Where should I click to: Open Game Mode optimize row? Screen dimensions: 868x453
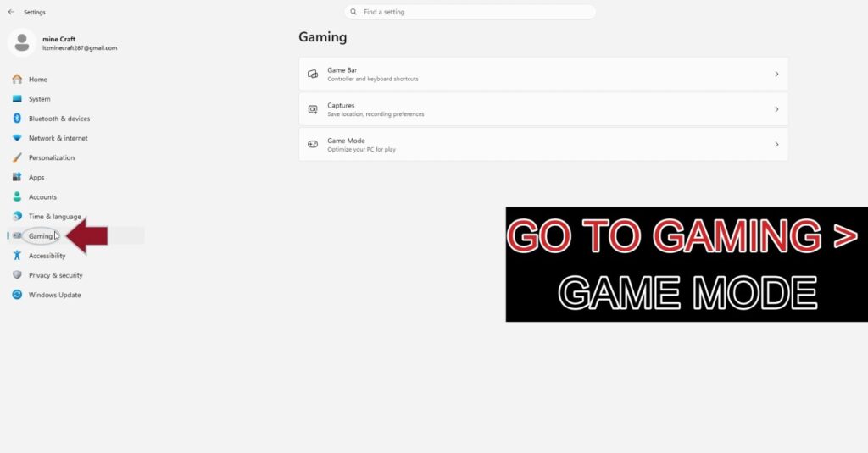point(543,144)
